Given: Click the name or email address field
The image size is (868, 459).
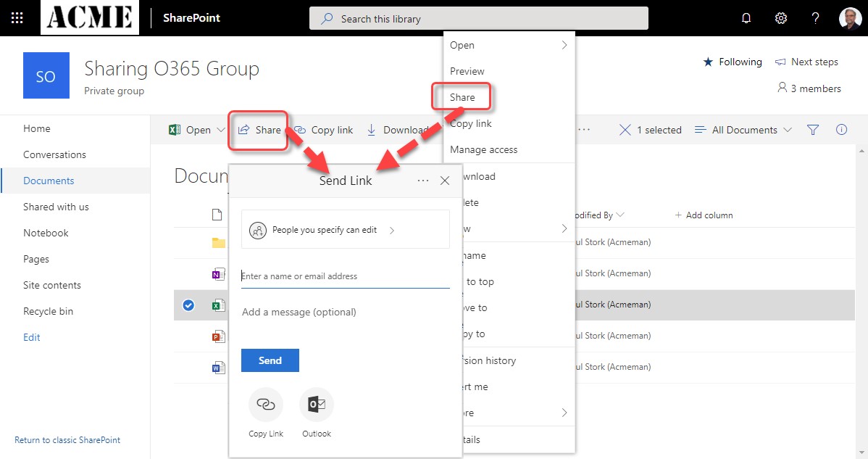Looking at the screenshot, I should (x=346, y=276).
